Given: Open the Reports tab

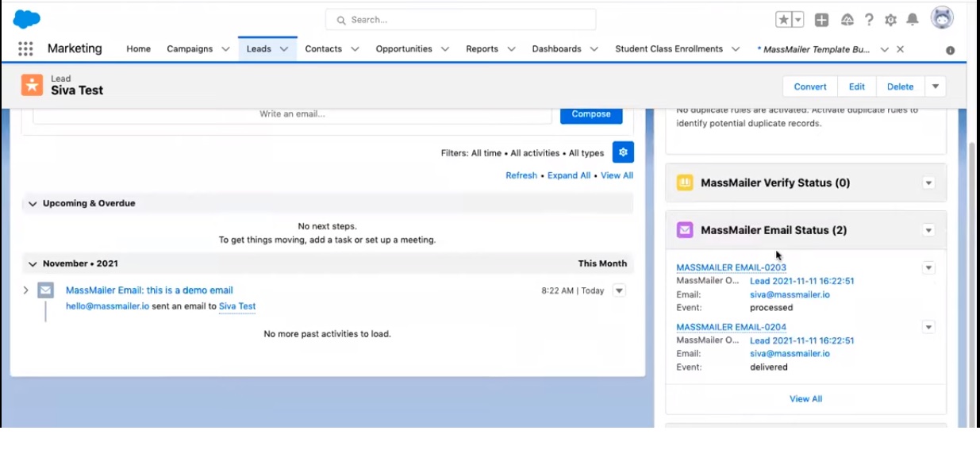Looking at the screenshot, I should coord(482,49).
